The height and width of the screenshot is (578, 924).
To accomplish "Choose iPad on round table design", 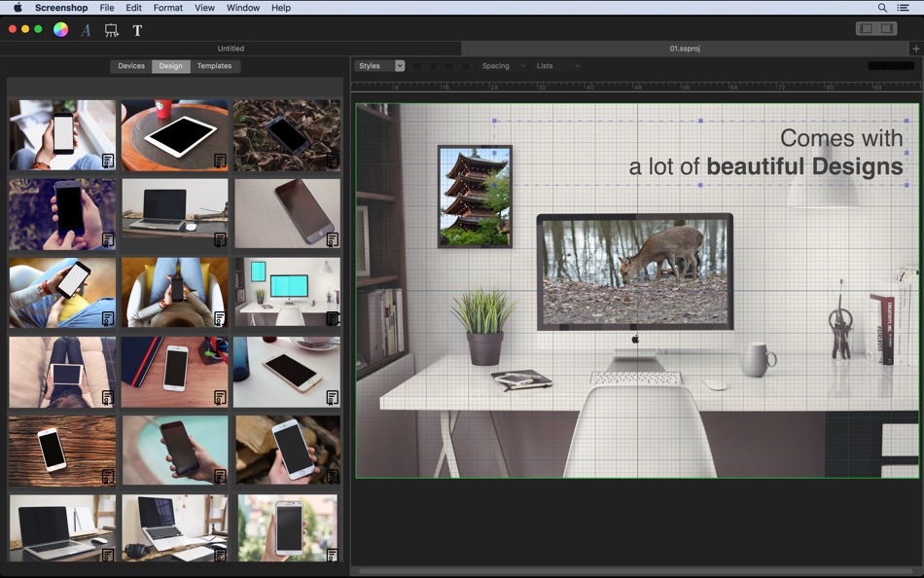I will (174, 135).
